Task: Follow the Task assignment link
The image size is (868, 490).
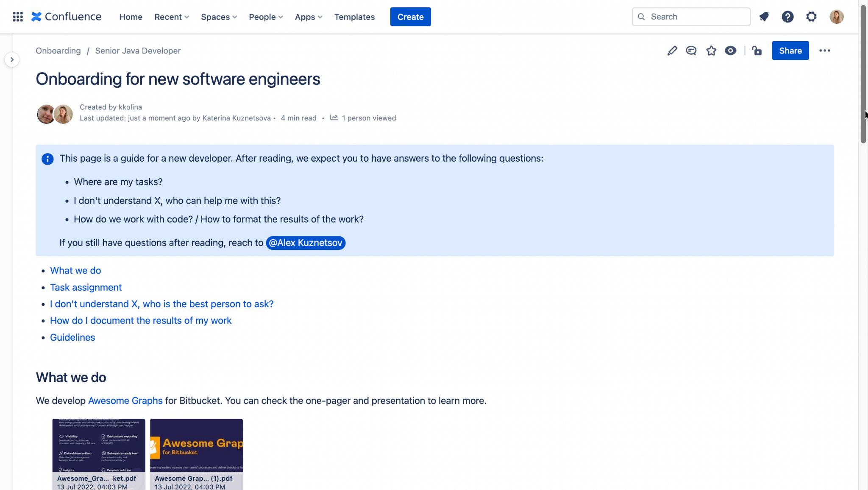Action: (x=86, y=287)
